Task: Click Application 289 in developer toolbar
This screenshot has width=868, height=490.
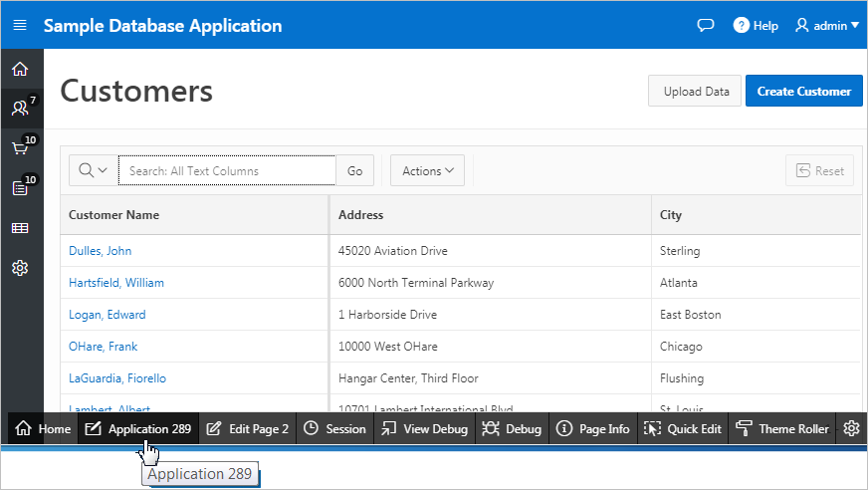Action: 138,428
